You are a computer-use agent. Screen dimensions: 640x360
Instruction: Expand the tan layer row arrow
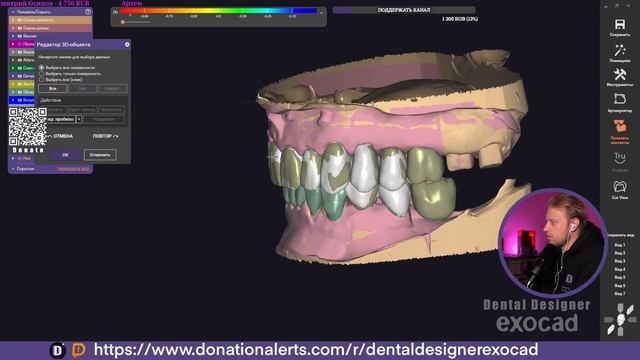coord(13,20)
